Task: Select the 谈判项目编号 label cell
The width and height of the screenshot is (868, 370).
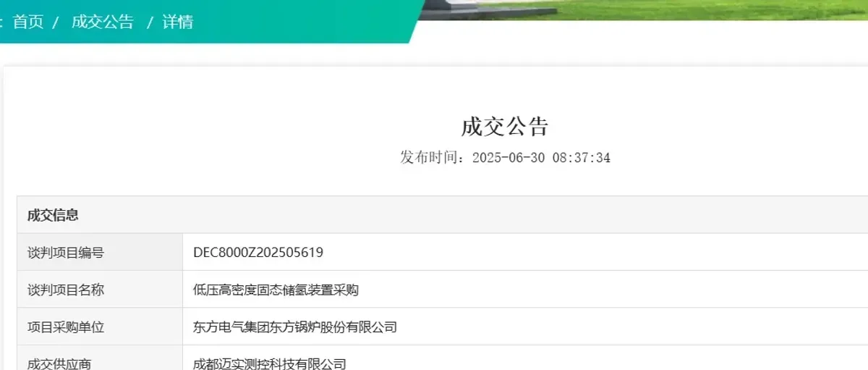Action: click(100, 253)
